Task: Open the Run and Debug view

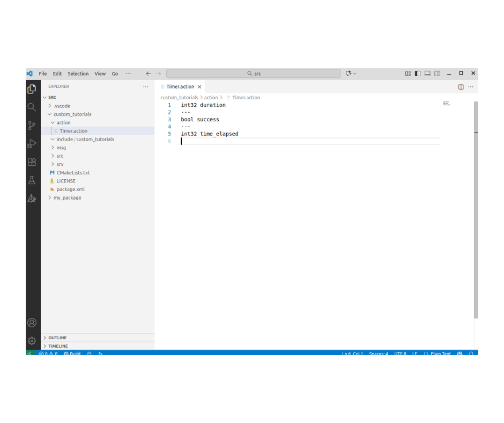Action: (32, 144)
